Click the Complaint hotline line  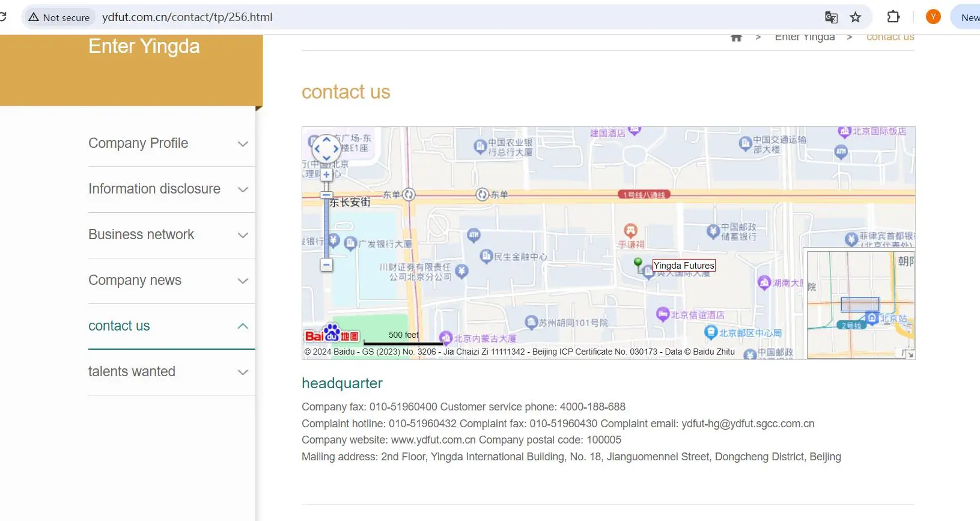coord(558,424)
